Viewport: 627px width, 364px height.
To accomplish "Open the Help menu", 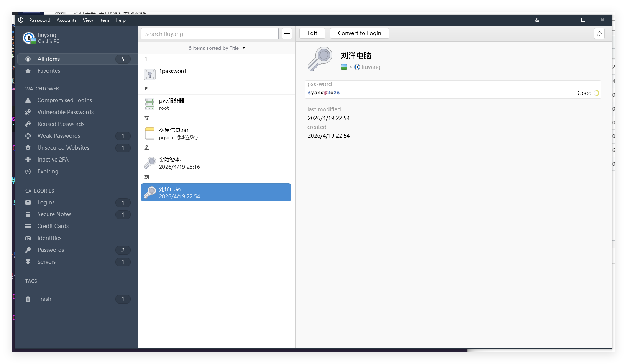I will click(x=120, y=20).
